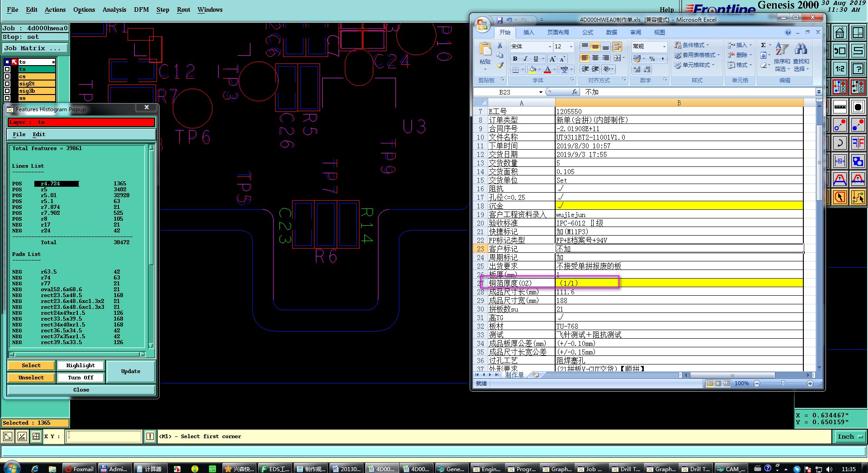This screenshot has width=868, height=473.
Task: Click the exclamation mark icon beside coordinates field
Action: 151,436
